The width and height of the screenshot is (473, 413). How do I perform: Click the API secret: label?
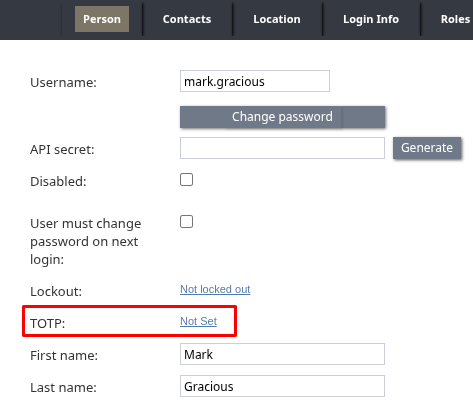[x=62, y=150]
